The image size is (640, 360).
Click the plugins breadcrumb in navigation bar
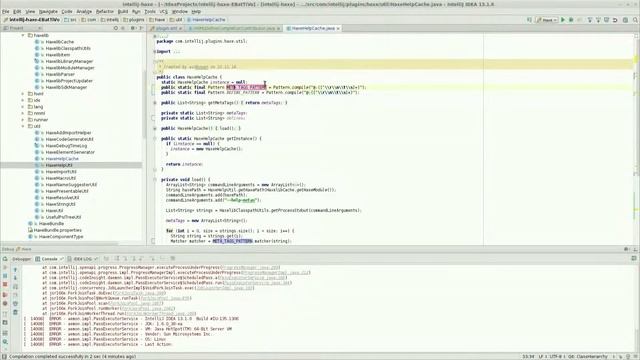[134, 20]
